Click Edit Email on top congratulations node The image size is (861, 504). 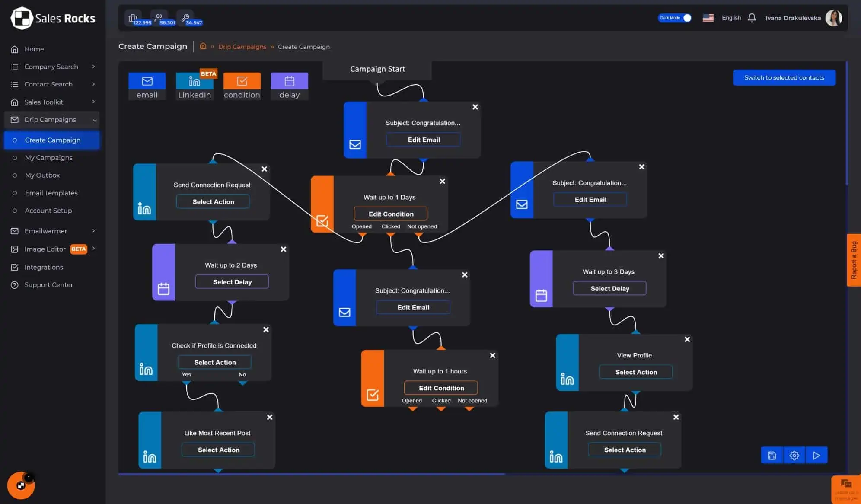(x=424, y=139)
